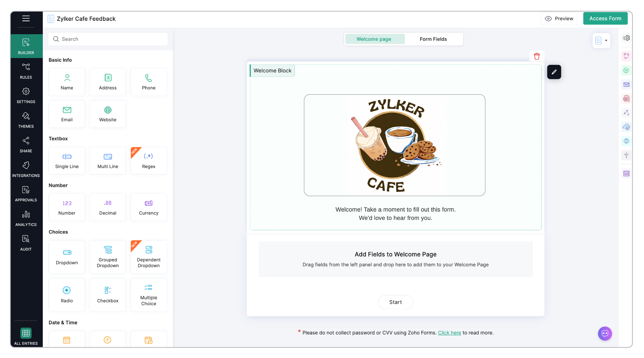Select the Zylker Cafe logo image
Screen dimensions: 644x358
394,145
